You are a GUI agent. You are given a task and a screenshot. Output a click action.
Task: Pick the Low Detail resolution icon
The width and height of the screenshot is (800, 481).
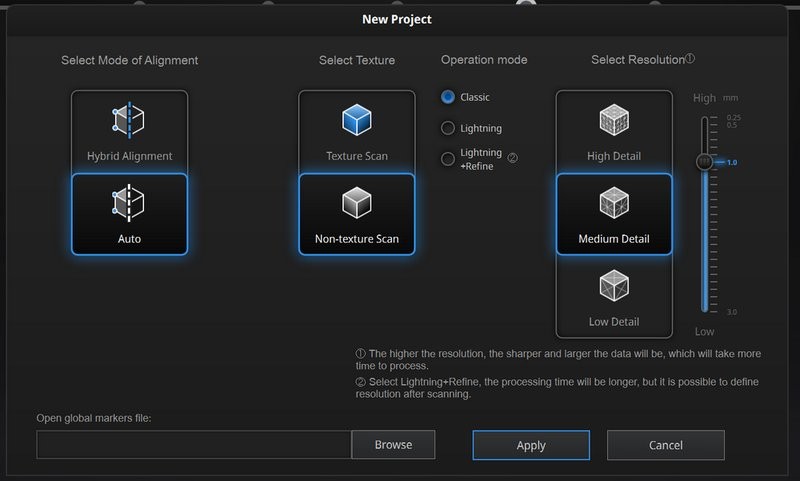click(x=613, y=287)
